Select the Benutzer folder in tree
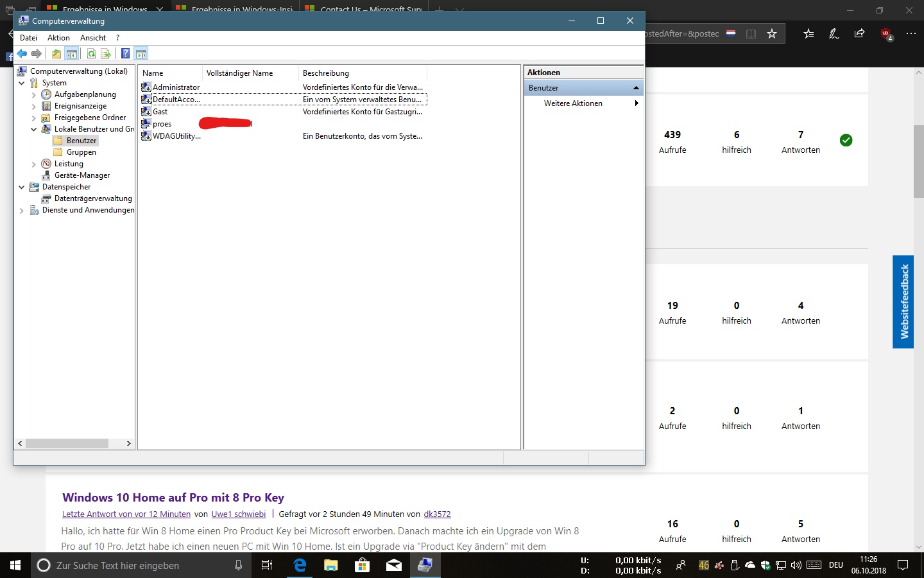Image resolution: width=924 pixels, height=578 pixels. point(81,141)
